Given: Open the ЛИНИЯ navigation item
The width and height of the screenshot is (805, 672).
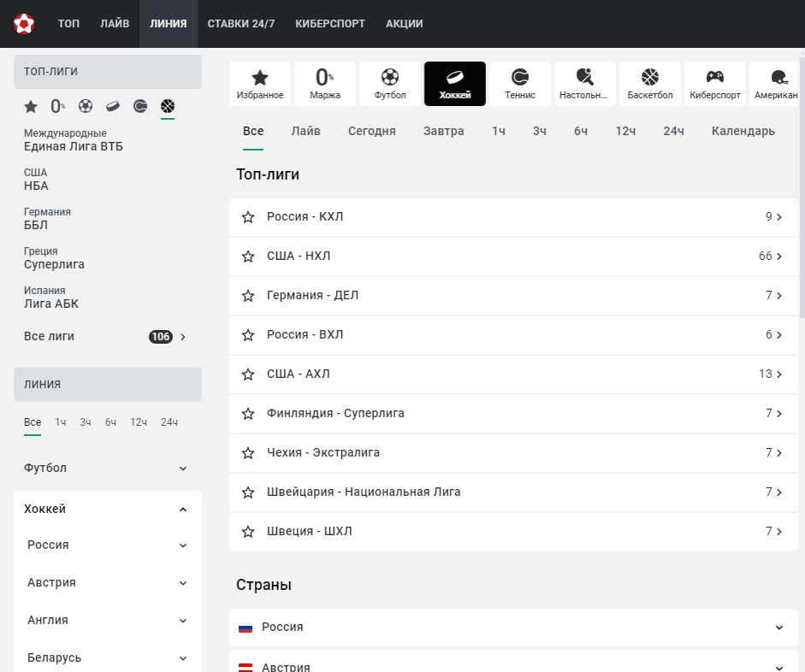Looking at the screenshot, I should 169,24.
